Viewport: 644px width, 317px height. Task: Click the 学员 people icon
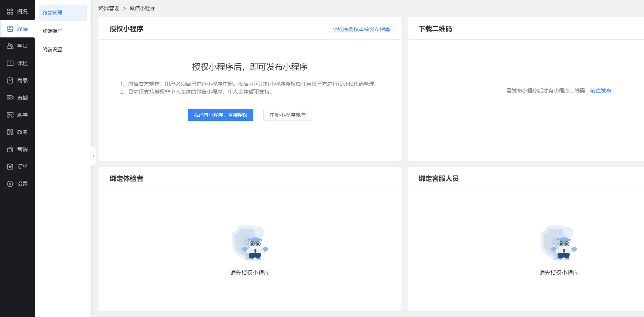coord(10,46)
